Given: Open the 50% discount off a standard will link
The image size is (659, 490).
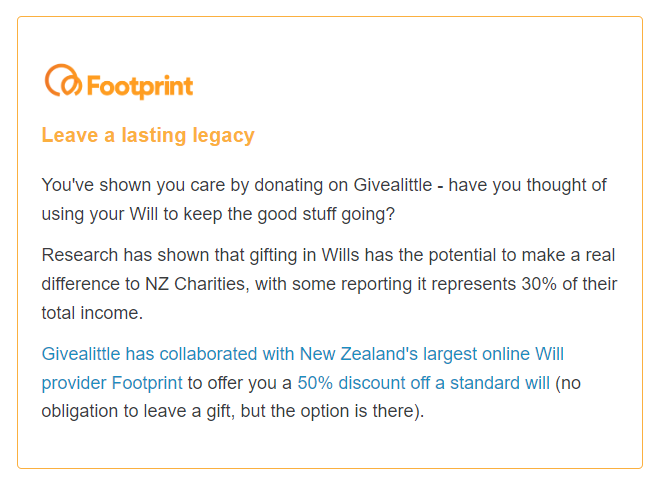Looking at the screenshot, I should [424, 383].
